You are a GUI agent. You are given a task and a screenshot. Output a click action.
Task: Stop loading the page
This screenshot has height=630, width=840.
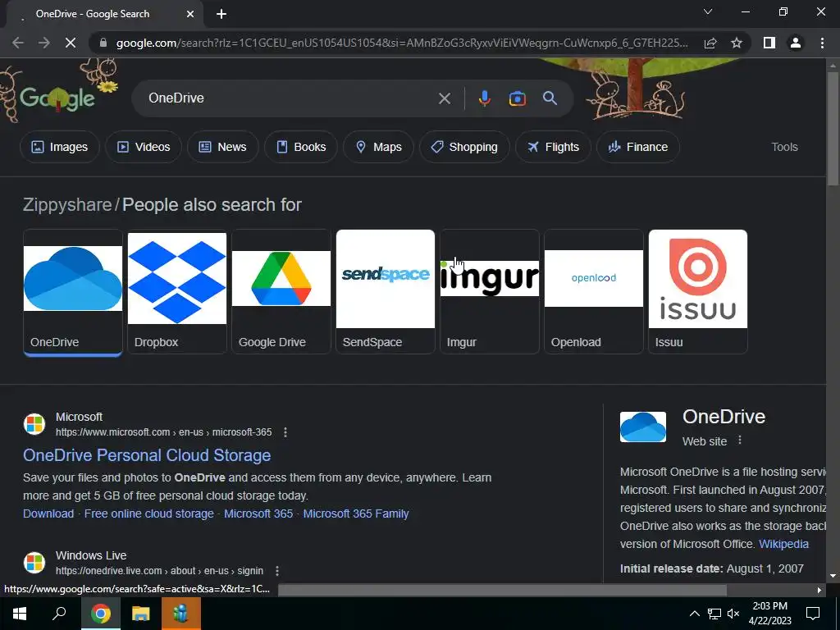[x=71, y=43]
